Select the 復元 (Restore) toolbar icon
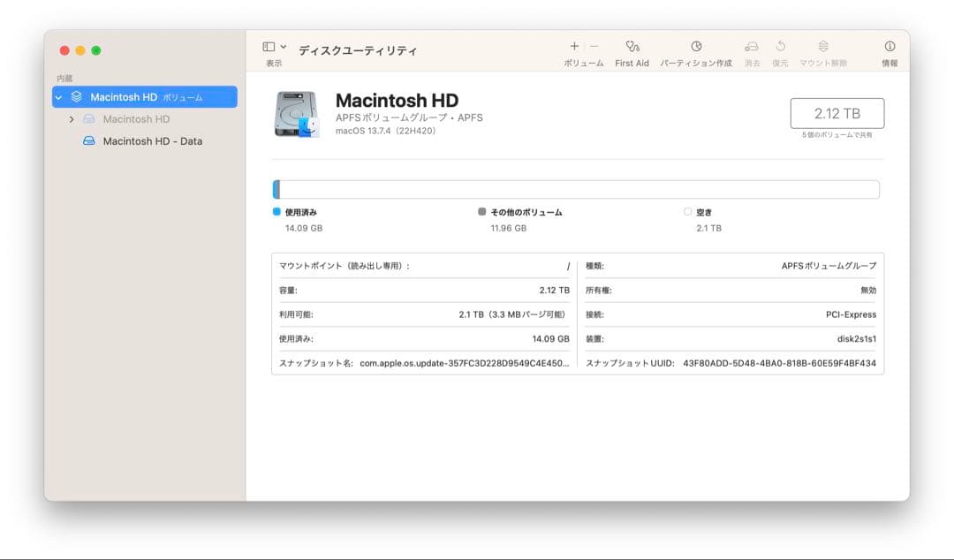Image resolution: width=954 pixels, height=560 pixels. pos(780,50)
